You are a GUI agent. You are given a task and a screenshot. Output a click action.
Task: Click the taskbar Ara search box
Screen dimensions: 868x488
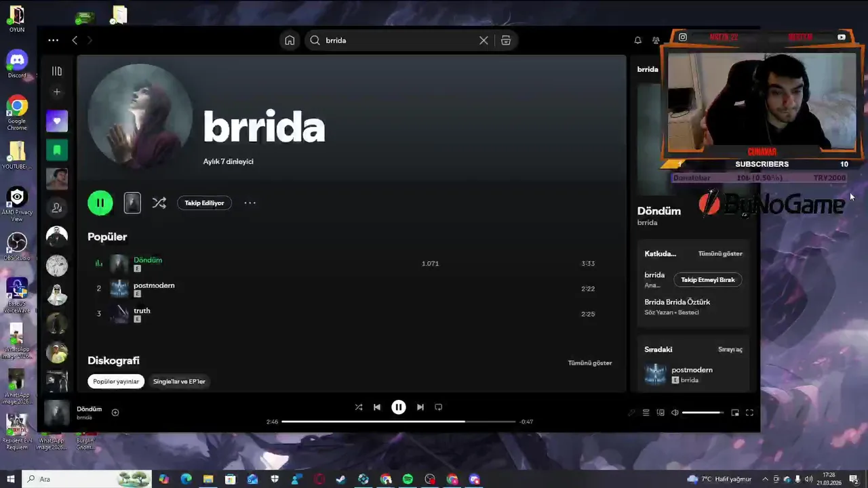(x=88, y=479)
